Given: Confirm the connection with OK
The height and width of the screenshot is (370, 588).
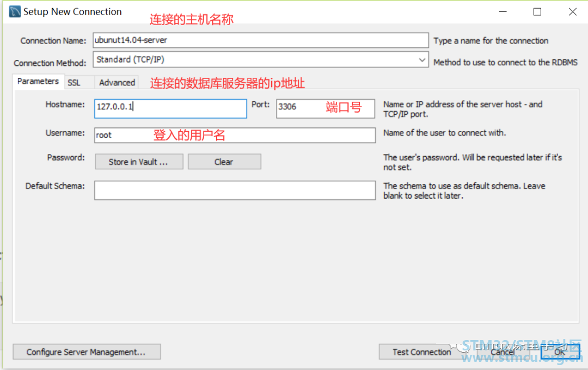Looking at the screenshot, I should pyautogui.click(x=560, y=351).
